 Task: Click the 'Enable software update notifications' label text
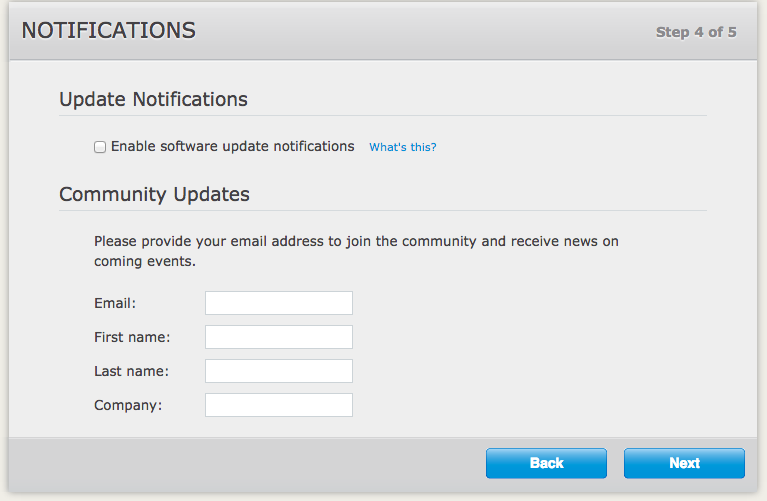(x=232, y=146)
